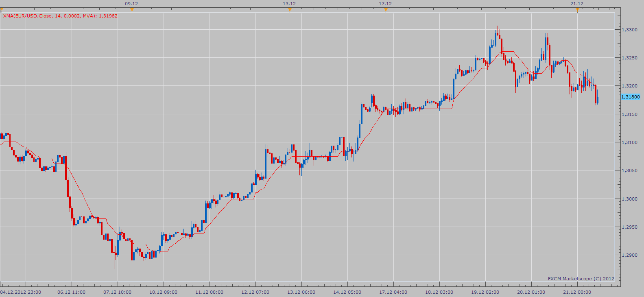The image size is (644, 297).
Task: Click the 1,2900 price axis label
Action: point(629,255)
